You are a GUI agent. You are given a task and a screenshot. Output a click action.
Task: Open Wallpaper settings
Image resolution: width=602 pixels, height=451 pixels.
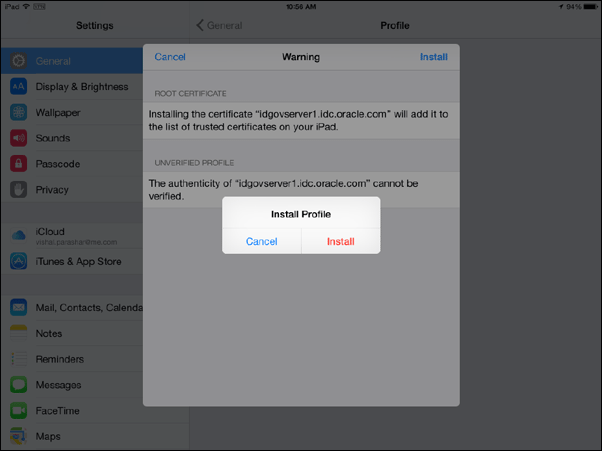(72, 112)
